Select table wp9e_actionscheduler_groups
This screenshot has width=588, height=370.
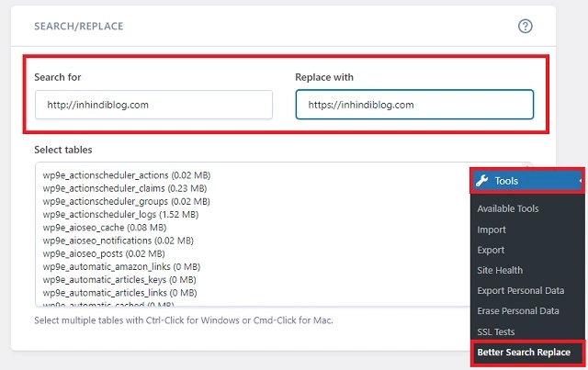(126, 201)
